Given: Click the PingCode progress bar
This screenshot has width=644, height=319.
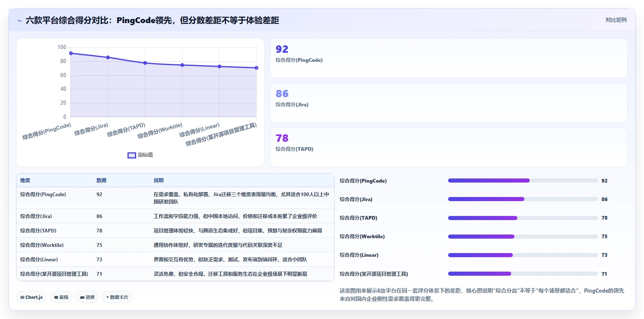Looking at the screenshot, I should 523,181.
